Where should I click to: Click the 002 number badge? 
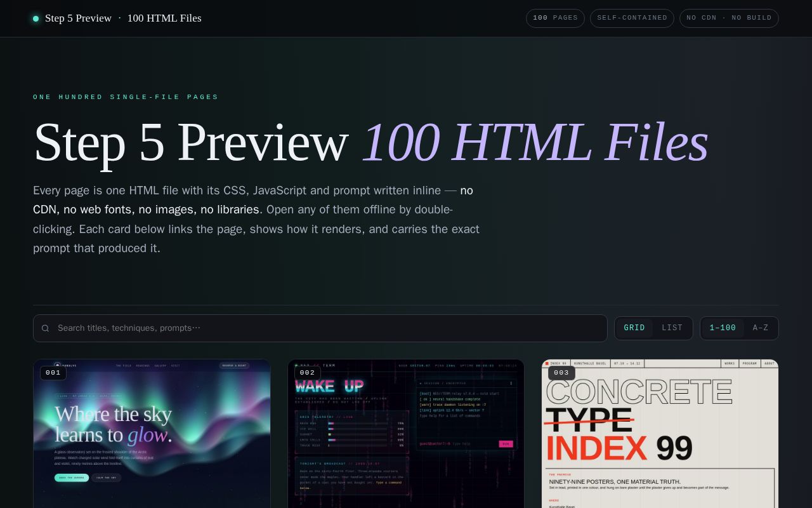coord(308,373)
